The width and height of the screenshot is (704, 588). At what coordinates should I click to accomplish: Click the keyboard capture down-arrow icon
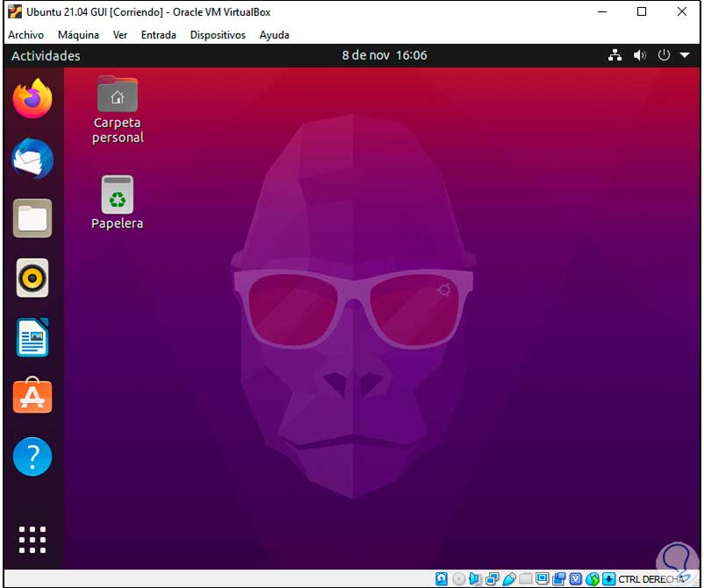point(609,578)
